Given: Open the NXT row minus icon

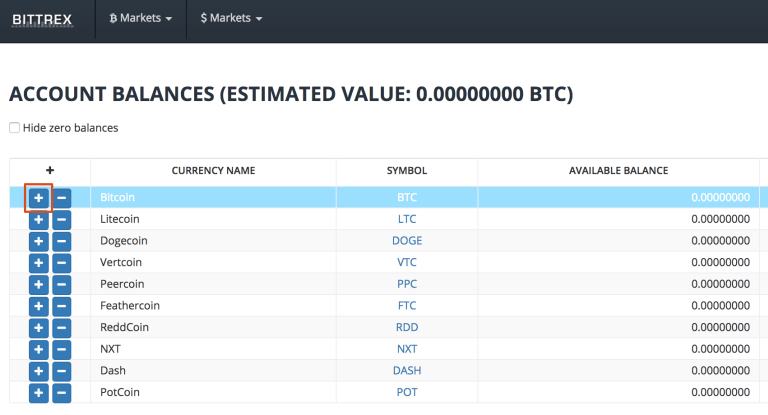Looking at the screenshot, I should (62, 350).
